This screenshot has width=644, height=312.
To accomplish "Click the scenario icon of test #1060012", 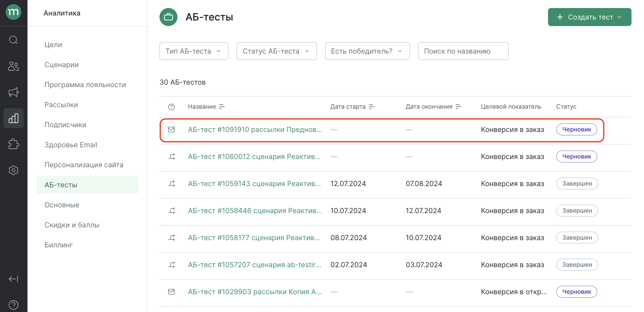I will coord(171,157).
